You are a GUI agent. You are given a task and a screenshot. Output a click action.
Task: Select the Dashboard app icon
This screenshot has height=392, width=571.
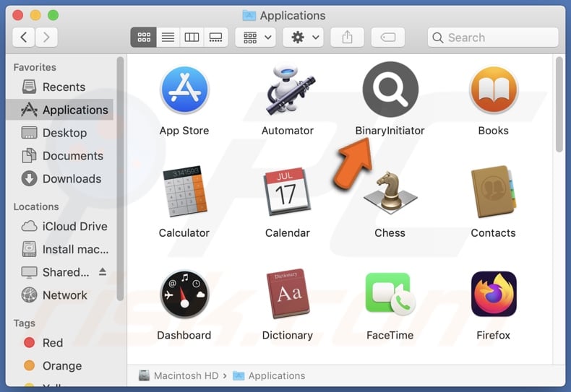(184, 295)
